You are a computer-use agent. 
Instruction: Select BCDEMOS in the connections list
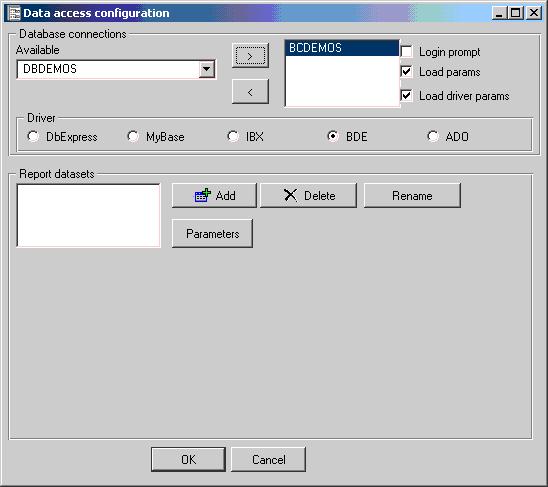pyautogui.click(x=342, y=48)
